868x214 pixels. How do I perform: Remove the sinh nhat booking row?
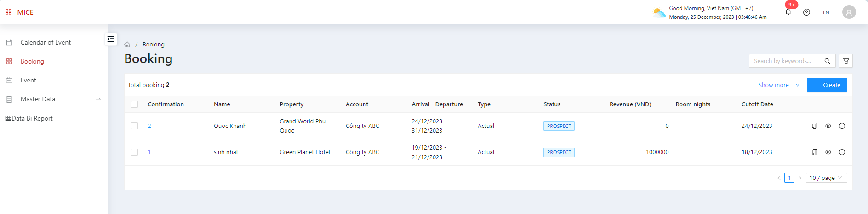click(842, 152)
